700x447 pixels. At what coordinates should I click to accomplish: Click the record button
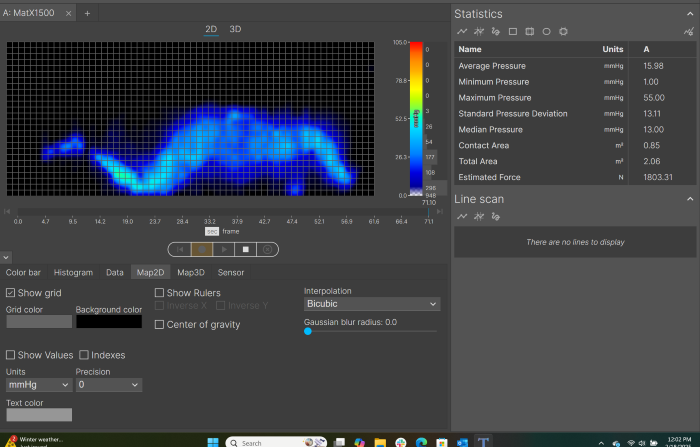(202, 249)
